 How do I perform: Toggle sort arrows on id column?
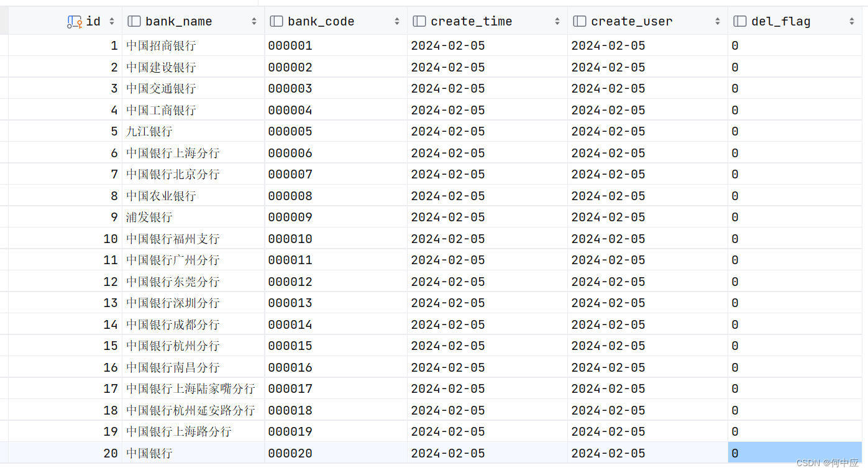pyautogui.click(x=112, y=21)
